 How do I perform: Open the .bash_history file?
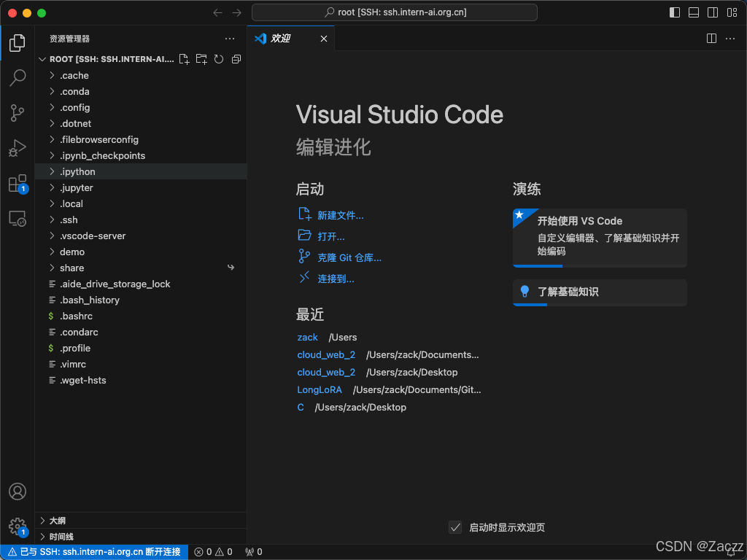141,300
